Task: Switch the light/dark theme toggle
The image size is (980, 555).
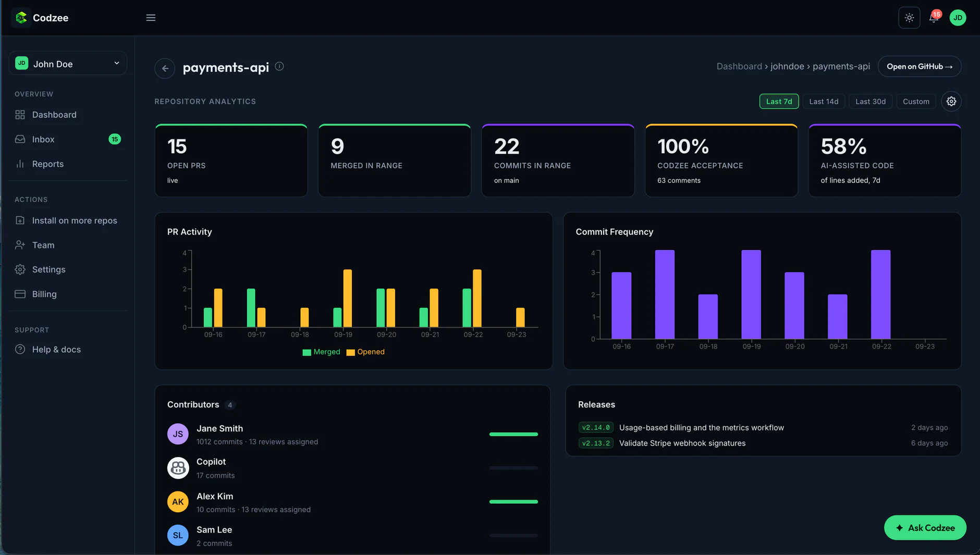Action: coord(909,18)
